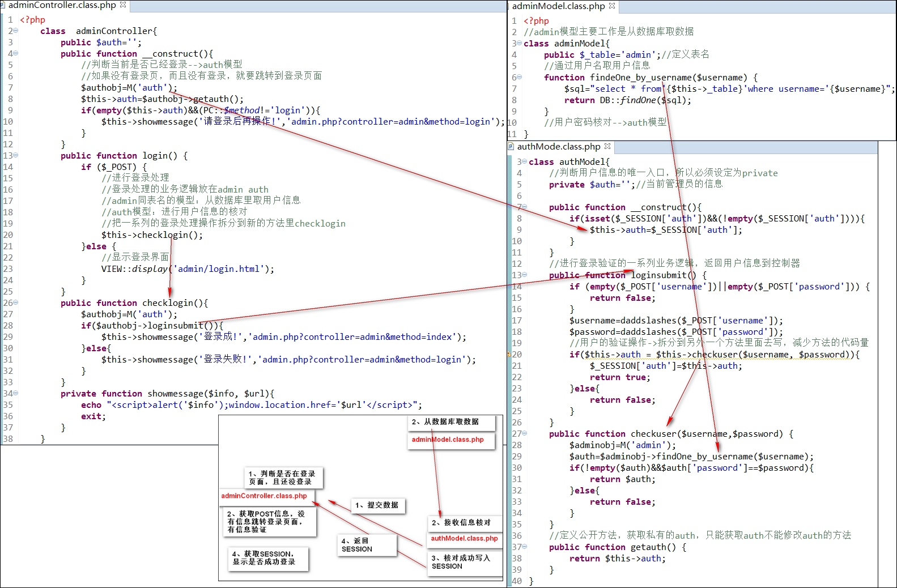Close the authMode.class.php editor tab

coord(607,146)
